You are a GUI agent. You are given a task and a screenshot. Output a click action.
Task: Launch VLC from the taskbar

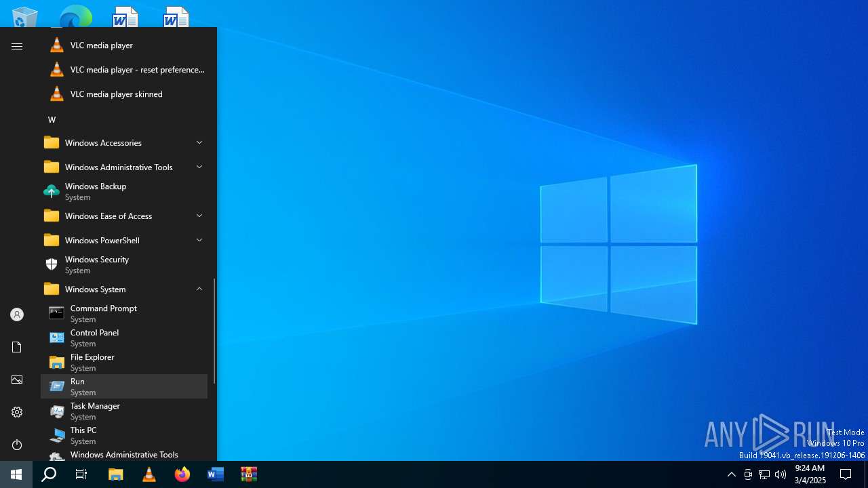click(x=149, y=474)
